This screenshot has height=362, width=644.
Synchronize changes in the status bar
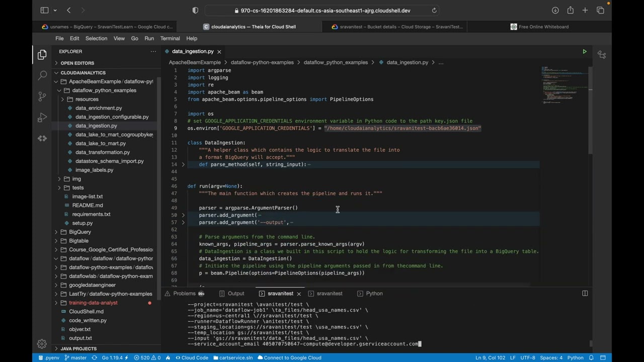[94, 357]
